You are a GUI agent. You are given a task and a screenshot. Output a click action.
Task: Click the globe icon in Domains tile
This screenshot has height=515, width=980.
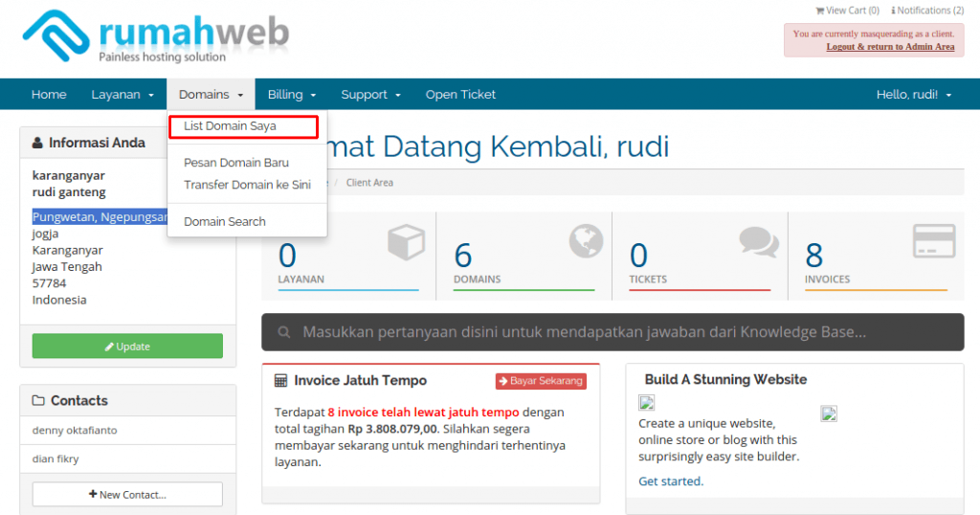(x=586, y=241)
